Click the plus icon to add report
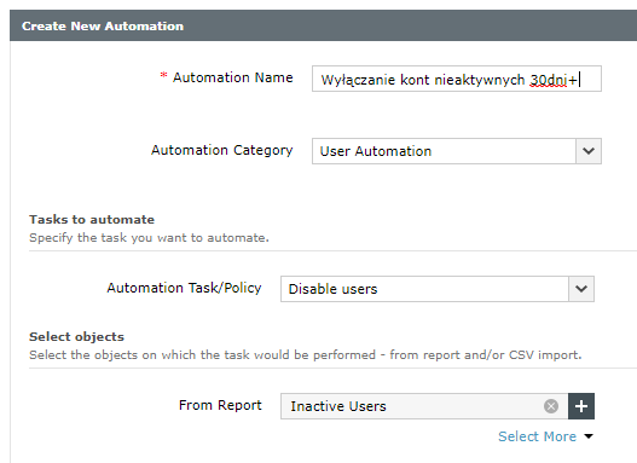This screenshot has width=637, height=463. coord(582,406)
